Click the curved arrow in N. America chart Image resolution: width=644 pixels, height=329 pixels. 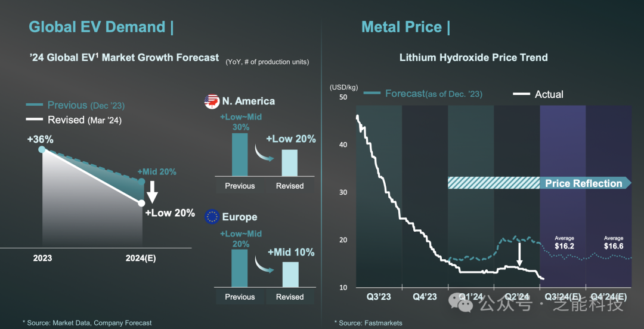(x=262, y=153)
